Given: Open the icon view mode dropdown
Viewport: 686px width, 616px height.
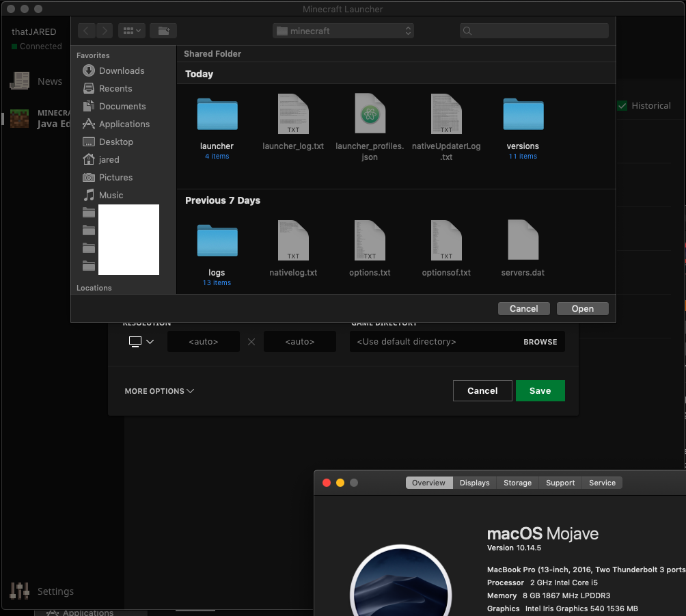Looking at the screenshot, I should coord(131,31).
